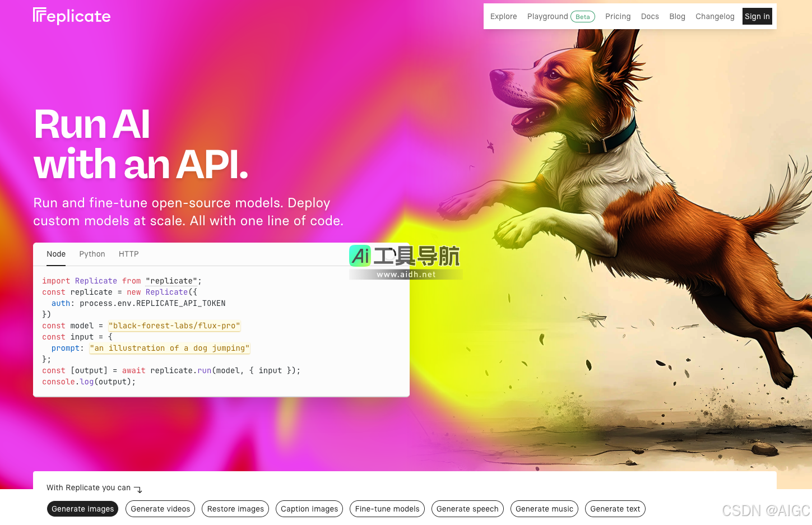Switch to the Python code tab
This screenshot has height=525, width=812.
pos(92,254)
